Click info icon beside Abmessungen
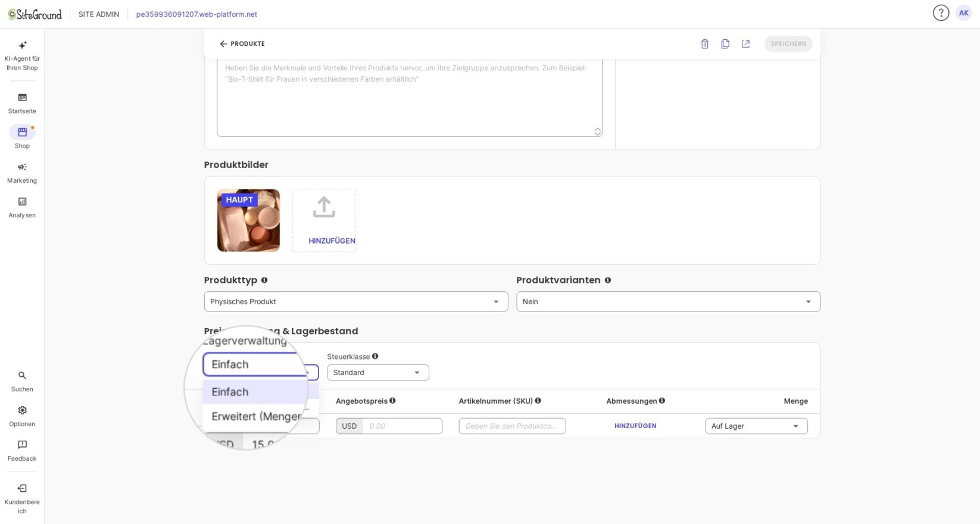Viewport: 980px width, 524px height. 662,401
